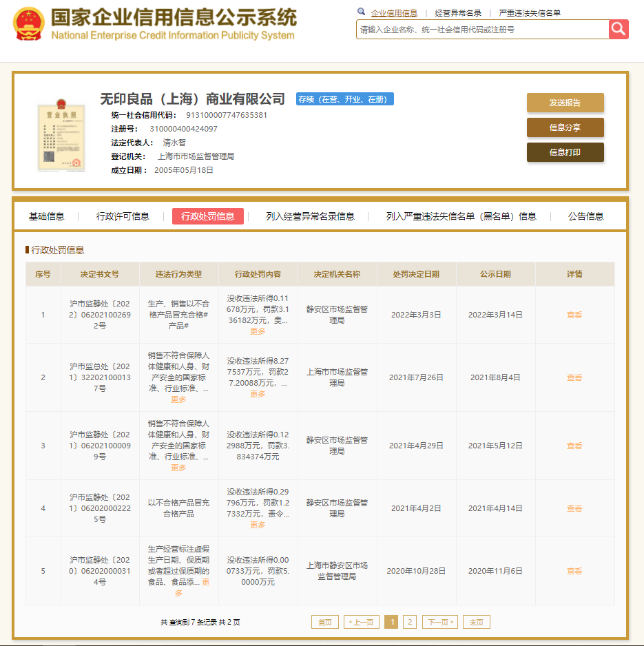Open the 行政许可信息 tab
The image size is (644, 646).
coord(123,216)
